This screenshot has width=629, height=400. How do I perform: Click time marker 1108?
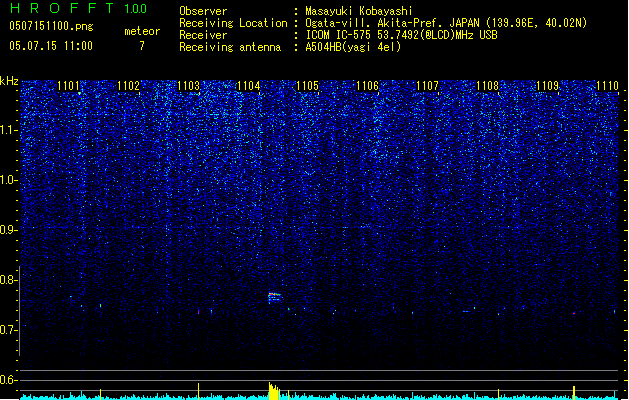[x=487, y=86]
